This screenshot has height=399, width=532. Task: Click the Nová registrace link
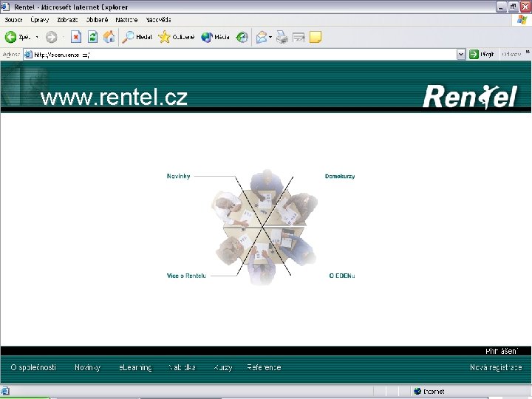tap(496, 367)
